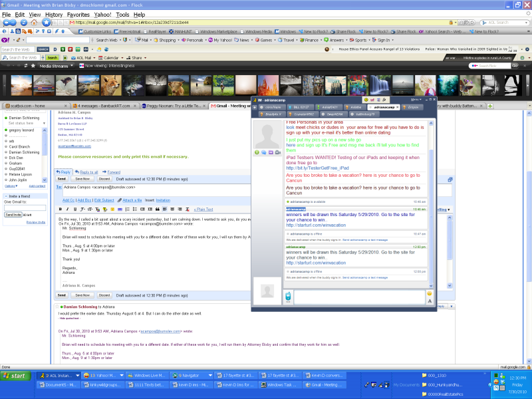
Task: Switch to Plain Text link
Action: point(203,209)
